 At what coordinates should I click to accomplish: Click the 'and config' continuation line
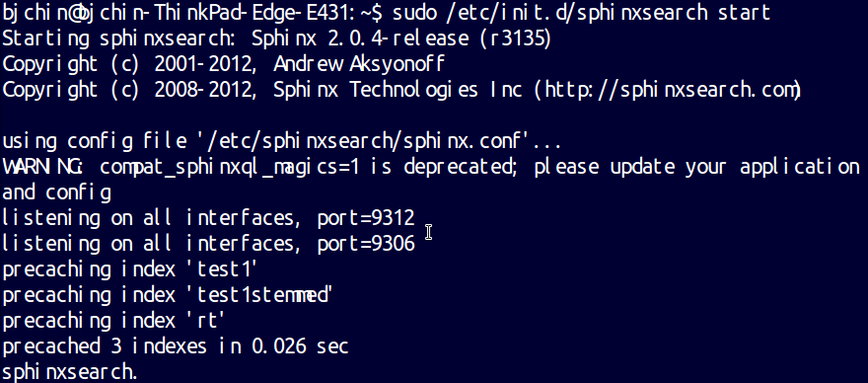pyautogui.click(x=56, y=192)
